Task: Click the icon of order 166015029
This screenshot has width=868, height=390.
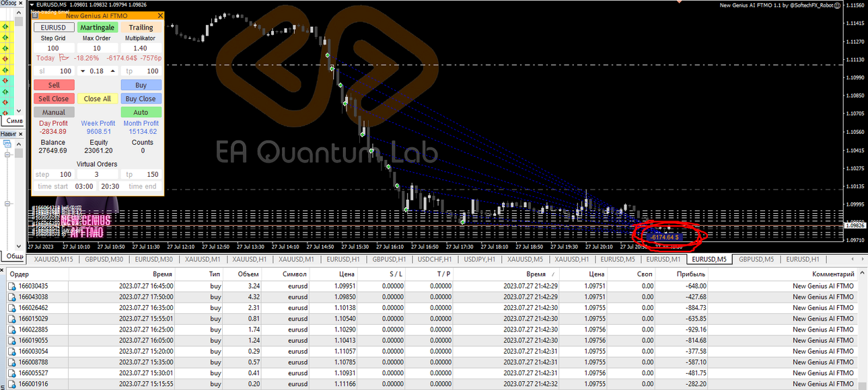Action: point(11,319)
